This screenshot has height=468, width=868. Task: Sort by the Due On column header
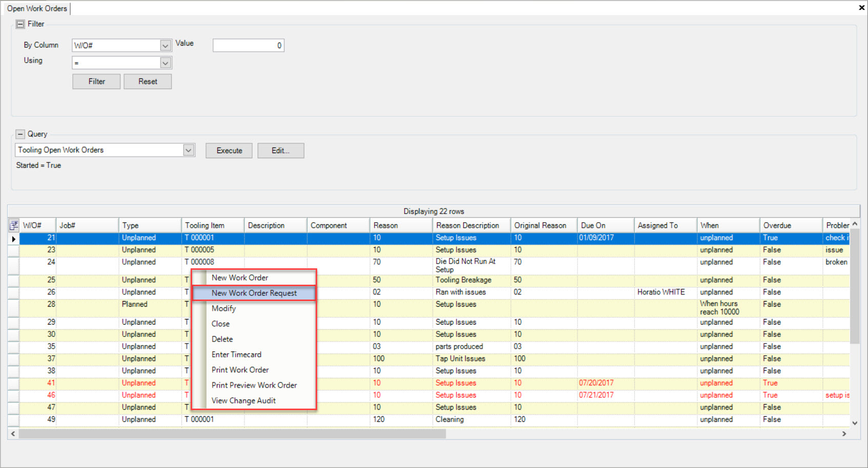(x=606, y=225)
